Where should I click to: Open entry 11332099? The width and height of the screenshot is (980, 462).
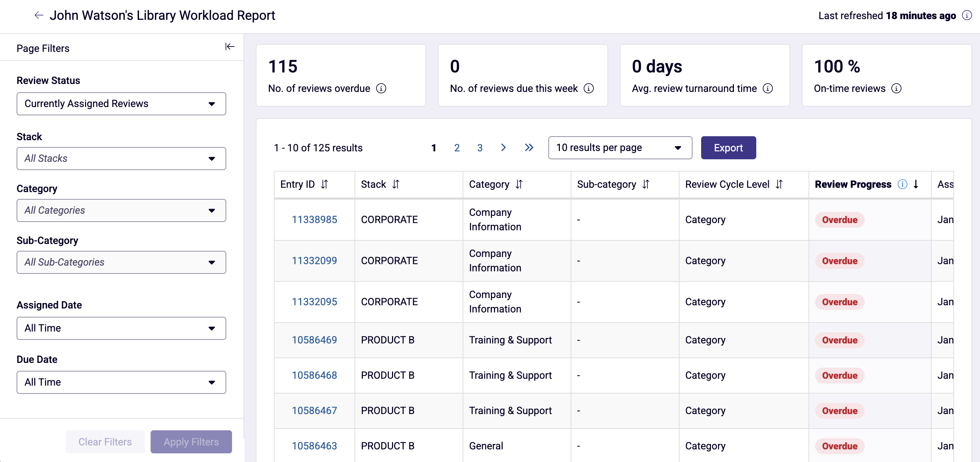[314, 261]
